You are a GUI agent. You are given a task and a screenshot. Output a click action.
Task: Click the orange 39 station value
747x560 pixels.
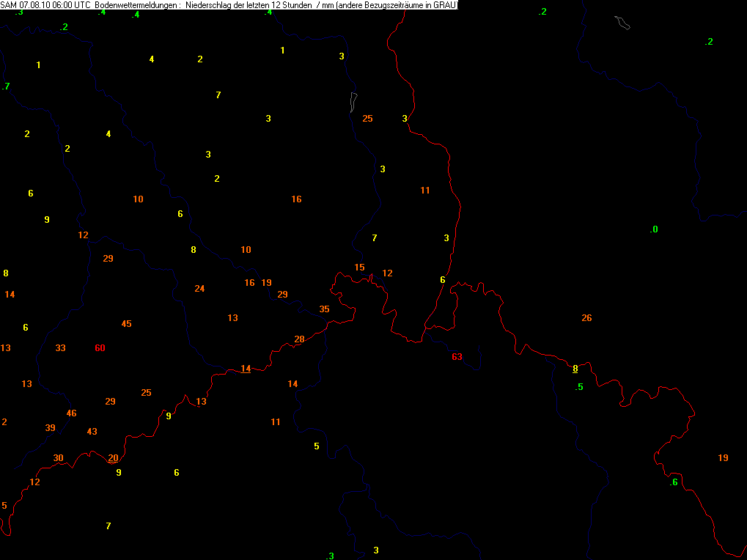50,428
